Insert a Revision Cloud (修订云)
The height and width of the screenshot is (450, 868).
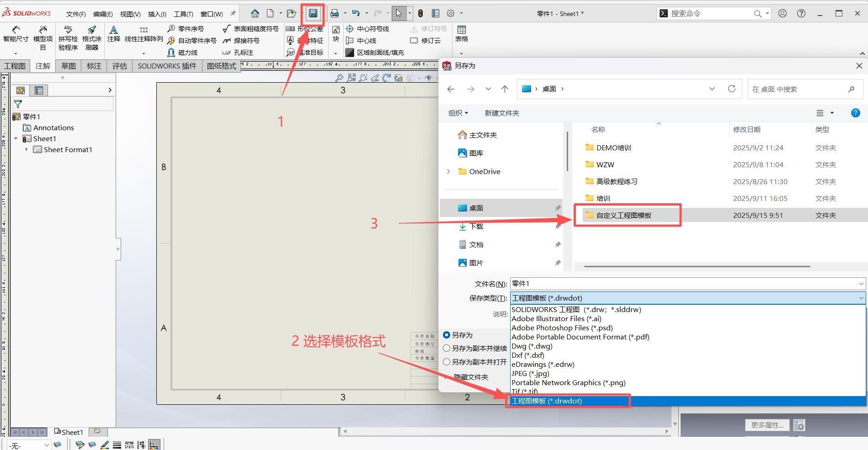click(426, 40)
